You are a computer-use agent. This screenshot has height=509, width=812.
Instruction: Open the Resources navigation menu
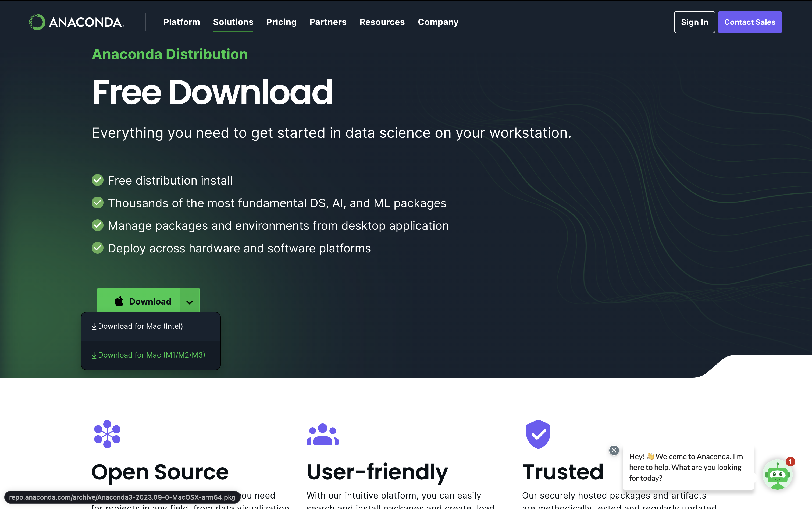[x=382, y=22]
